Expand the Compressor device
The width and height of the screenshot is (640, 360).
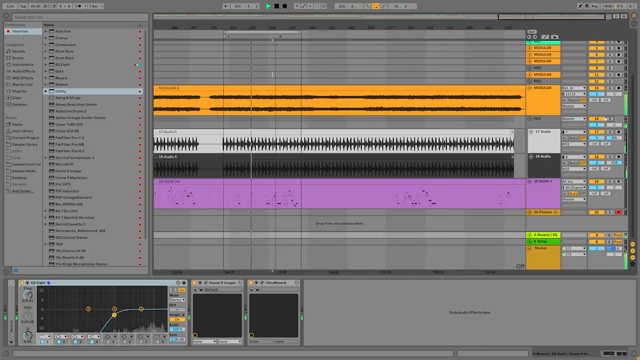pyautogui.click(x=46, y=44)
